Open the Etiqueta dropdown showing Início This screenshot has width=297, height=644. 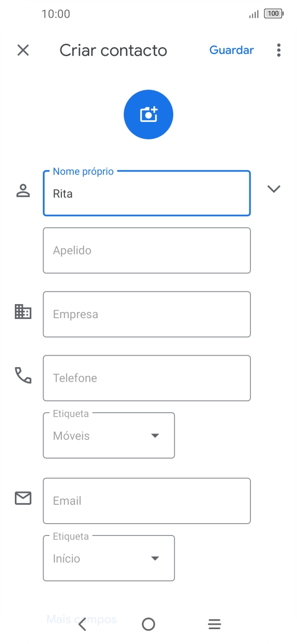click(155, 558)
